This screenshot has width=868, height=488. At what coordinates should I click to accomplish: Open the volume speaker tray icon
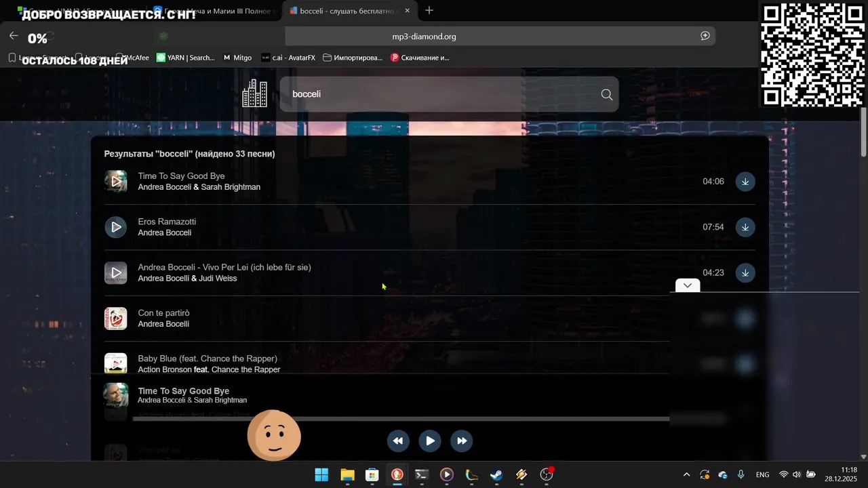coord(797,474)
